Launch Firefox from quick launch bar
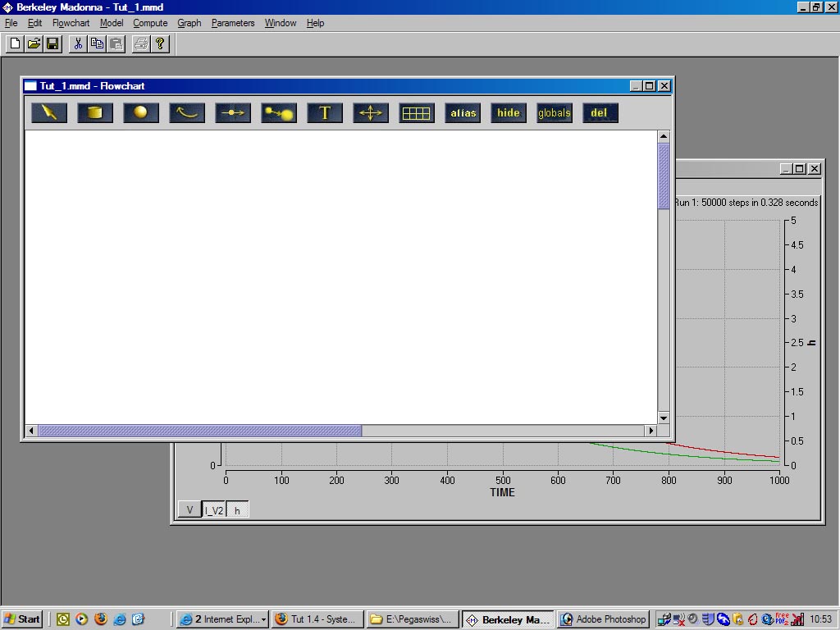Screen dimensions: 840x630 tap(100, 619)
